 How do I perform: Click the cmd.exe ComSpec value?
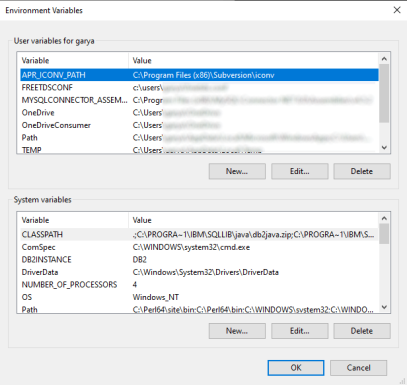pyautogui.click(x=191, y=247)
